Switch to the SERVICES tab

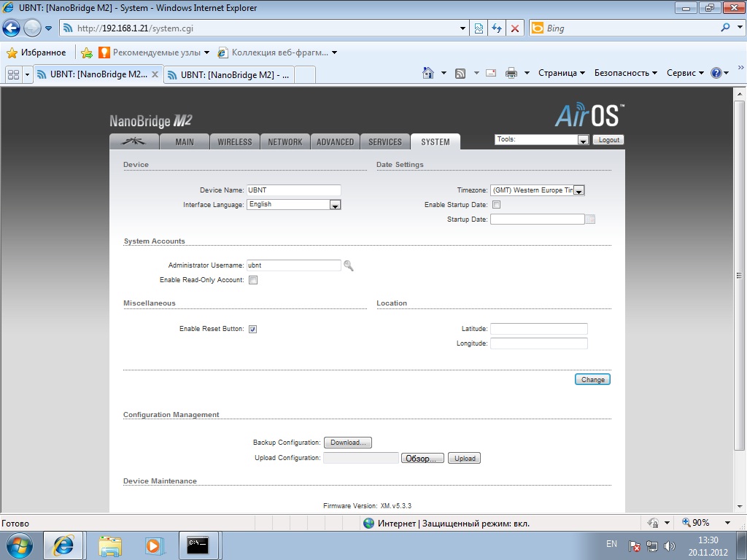pos(385,141)
